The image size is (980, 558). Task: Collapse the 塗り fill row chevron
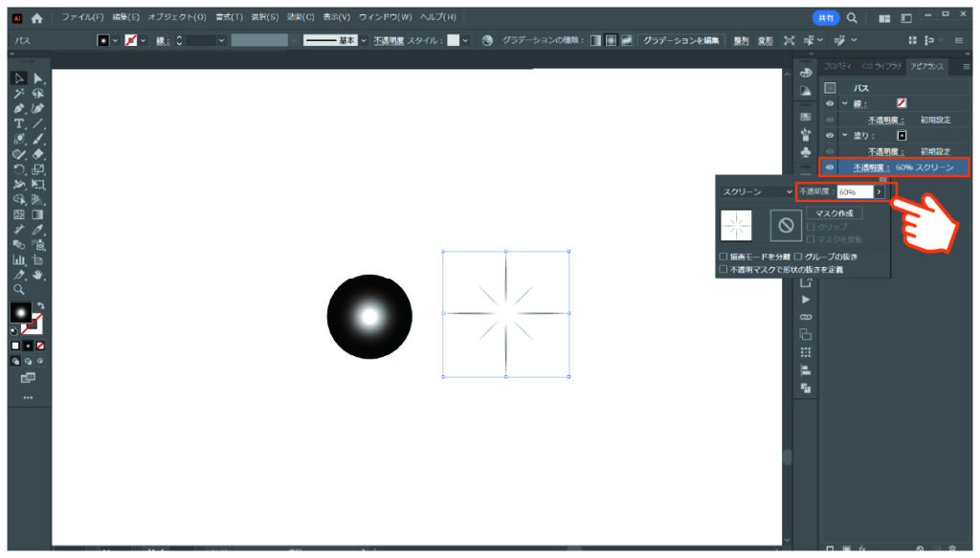point(845,136)
